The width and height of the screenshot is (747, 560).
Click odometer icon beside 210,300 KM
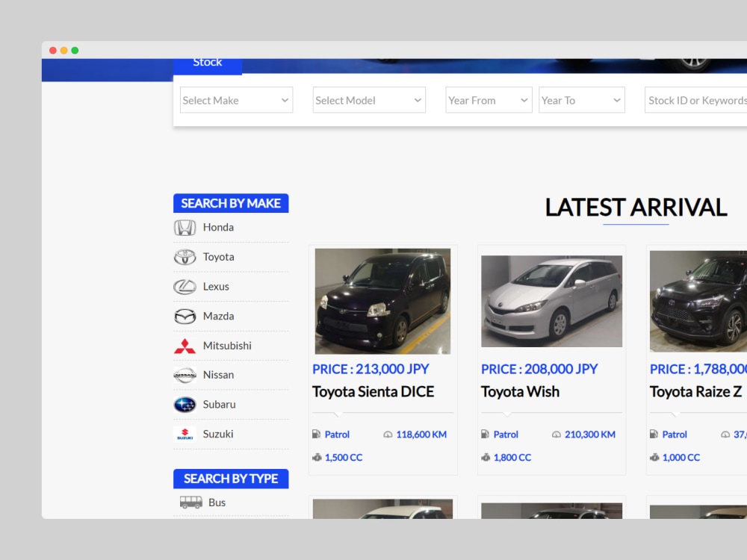pos(557,435)
